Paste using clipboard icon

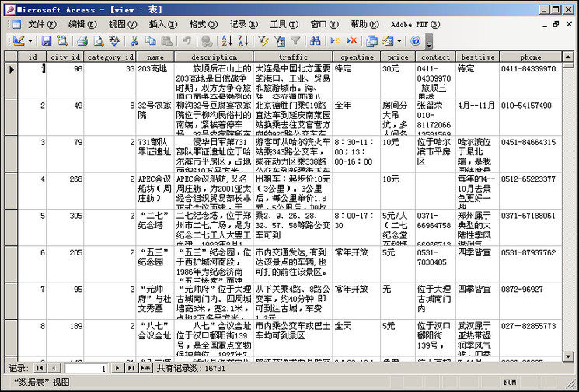(166, 41)
